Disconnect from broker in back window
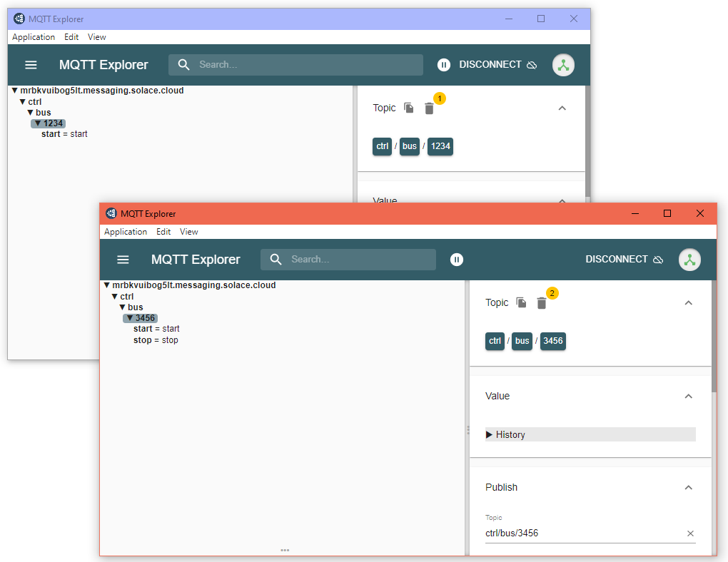This screenshot has height=562, width=728. (x=497, y=64)
